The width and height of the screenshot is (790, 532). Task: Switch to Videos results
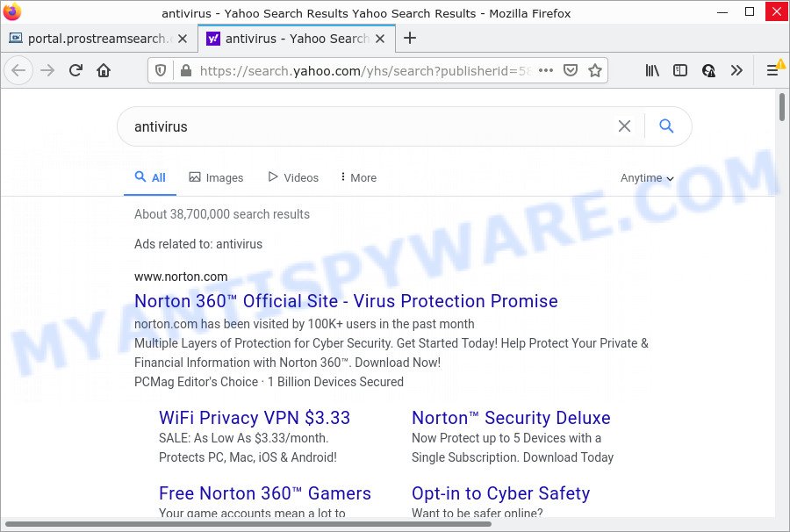[293, 177]
